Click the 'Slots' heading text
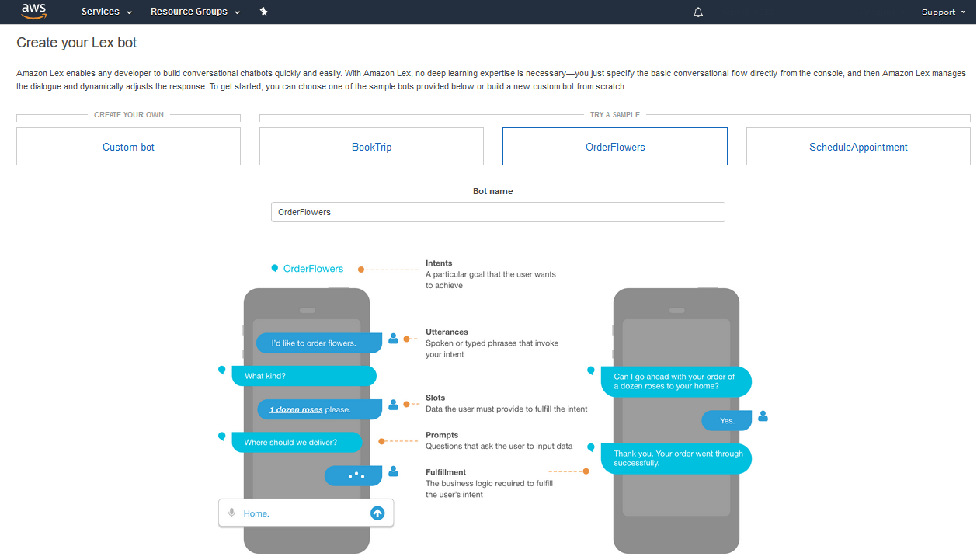977x560 pixels. coord(435,398)
